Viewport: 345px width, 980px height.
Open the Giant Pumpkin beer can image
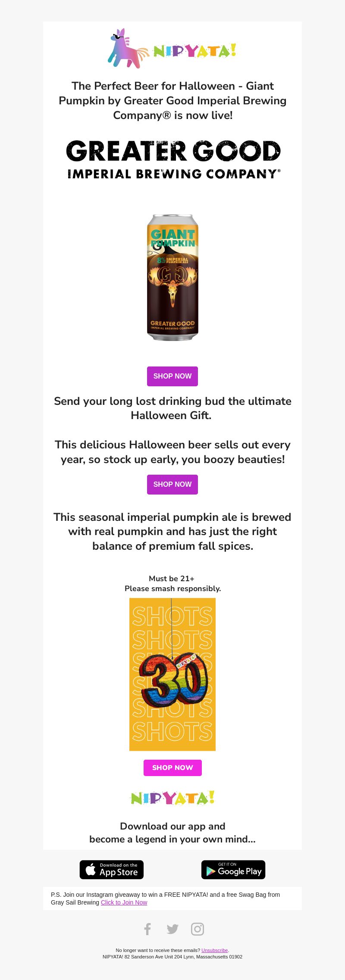172,277
